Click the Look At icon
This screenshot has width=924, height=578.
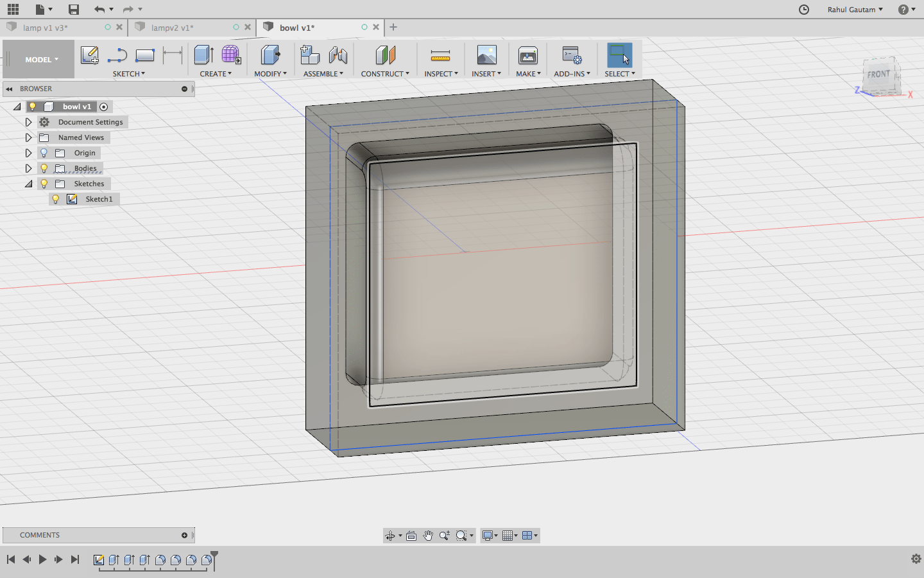(411, 536)
